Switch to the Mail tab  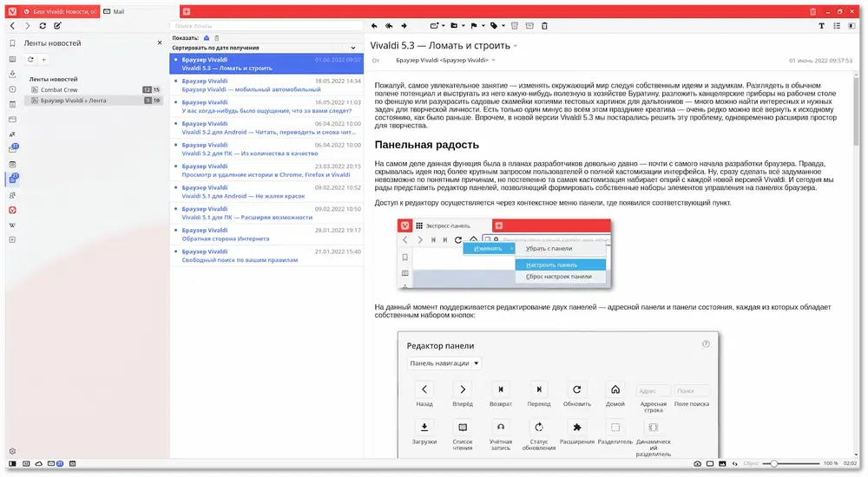[140, 11]
